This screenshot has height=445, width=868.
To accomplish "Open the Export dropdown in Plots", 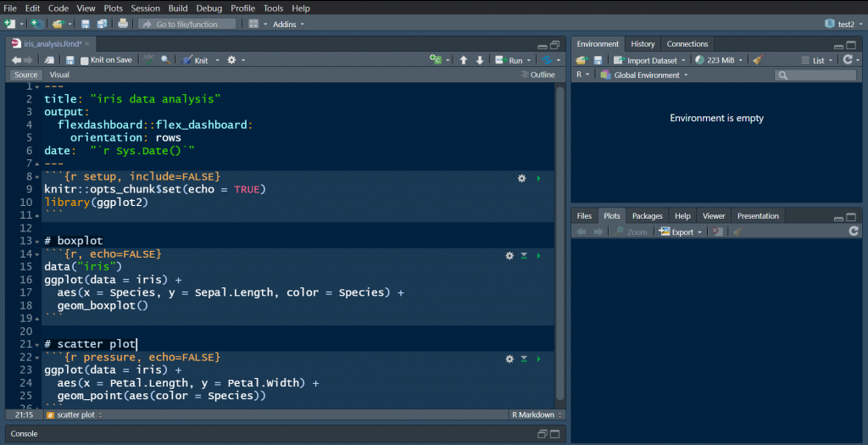I will pos(681,232).
